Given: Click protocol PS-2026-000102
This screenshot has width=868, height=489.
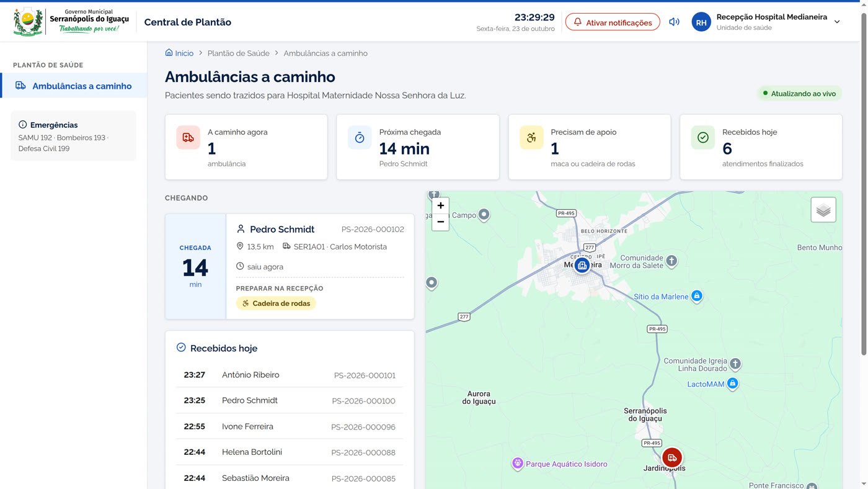Looking at the screenshot, I should (x=373, y=230).
